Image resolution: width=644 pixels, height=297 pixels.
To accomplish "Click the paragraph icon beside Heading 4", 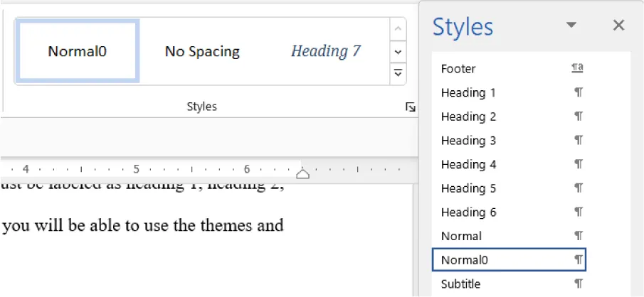I will tap(578, 165).
